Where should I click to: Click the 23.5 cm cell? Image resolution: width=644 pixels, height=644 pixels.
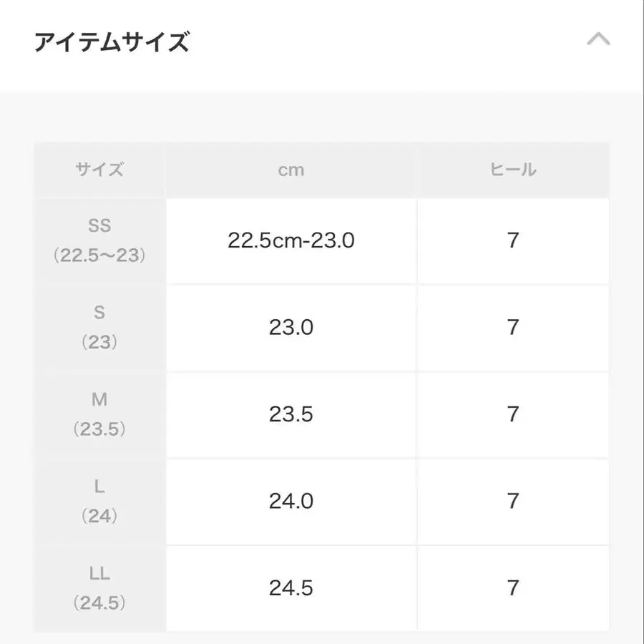tap(291, 414)
